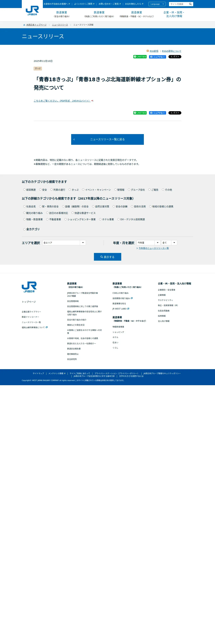Open the 企業・IR・採用・法人向け情報 menu

coord(174,14)
